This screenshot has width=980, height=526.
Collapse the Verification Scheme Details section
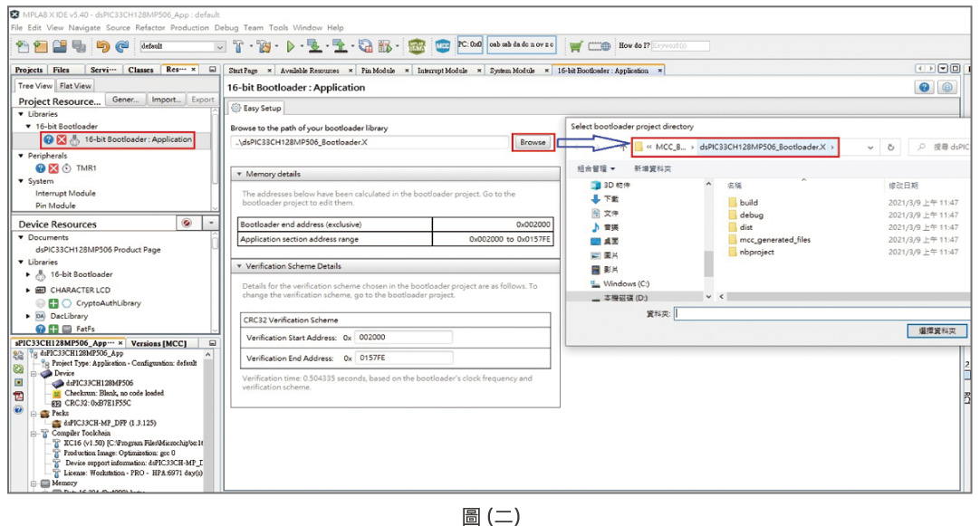(x=239, y=266)
